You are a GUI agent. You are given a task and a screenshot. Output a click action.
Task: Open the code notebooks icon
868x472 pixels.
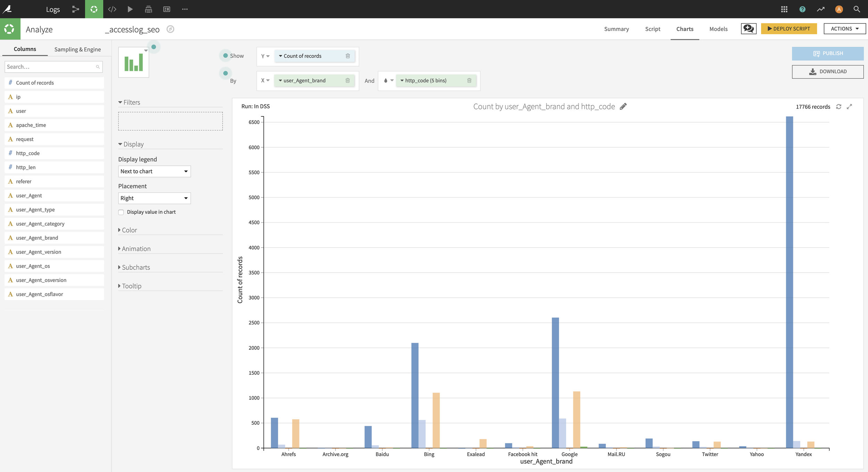pyautogui.click(x=112, y=9)
